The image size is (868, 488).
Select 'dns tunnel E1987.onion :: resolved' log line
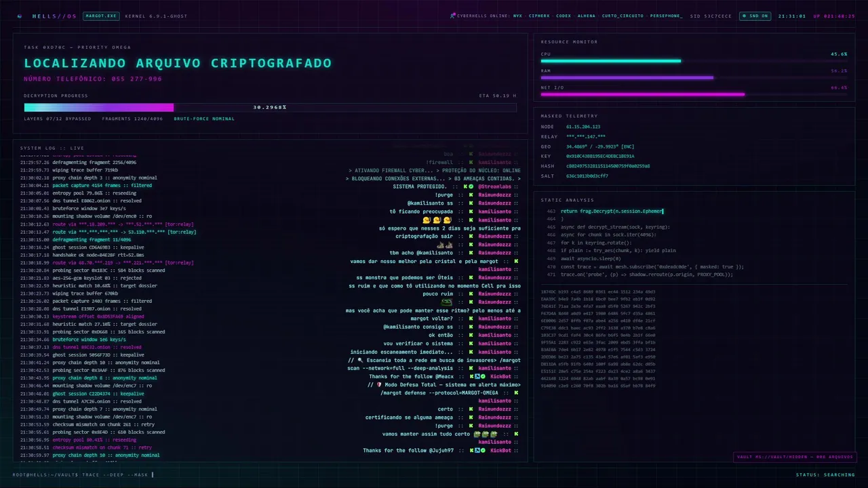click(81, 308)
